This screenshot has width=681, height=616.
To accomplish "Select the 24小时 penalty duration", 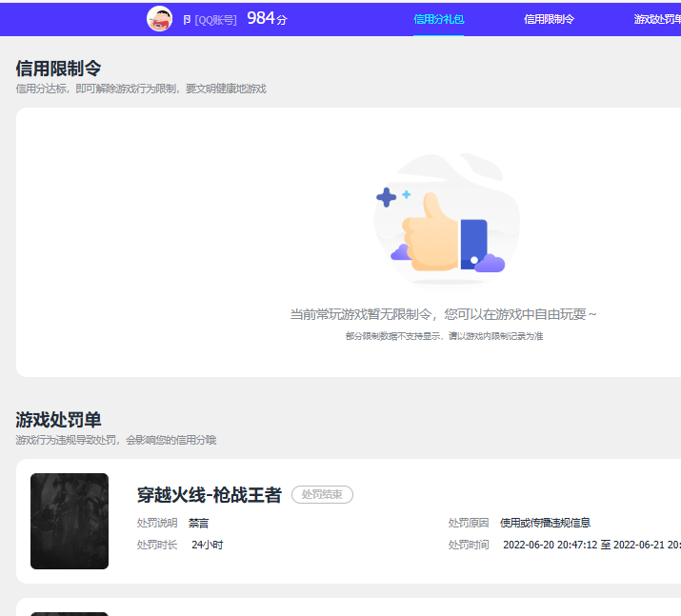I will tap(208, 545).
